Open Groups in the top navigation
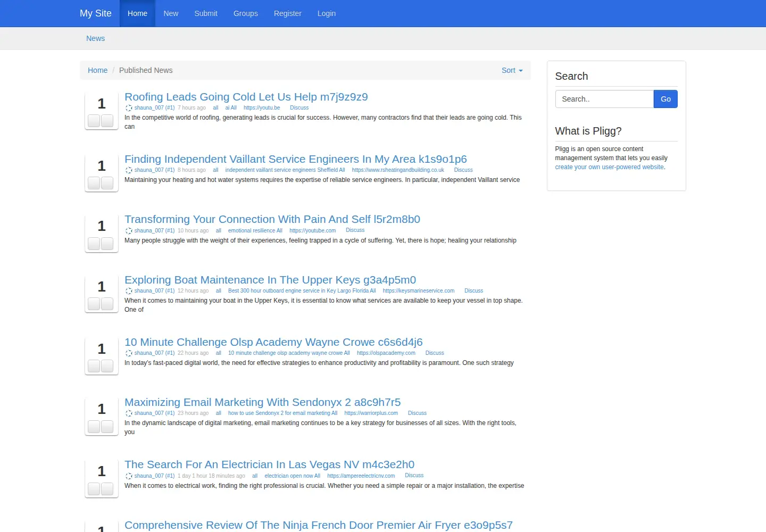The height and width of the screenshot is (532, 766). [x=246, y=13]
